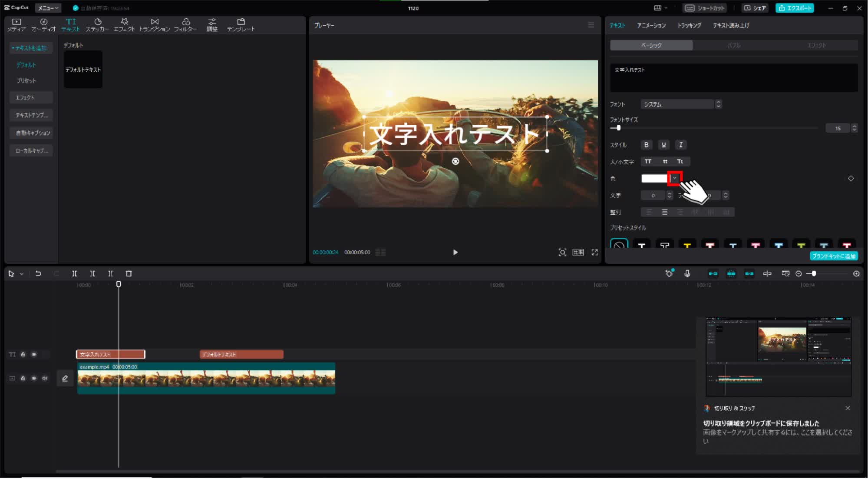Toggle text track visibility eye
Viewport: 868px width, 479px height.
[34, 355]
